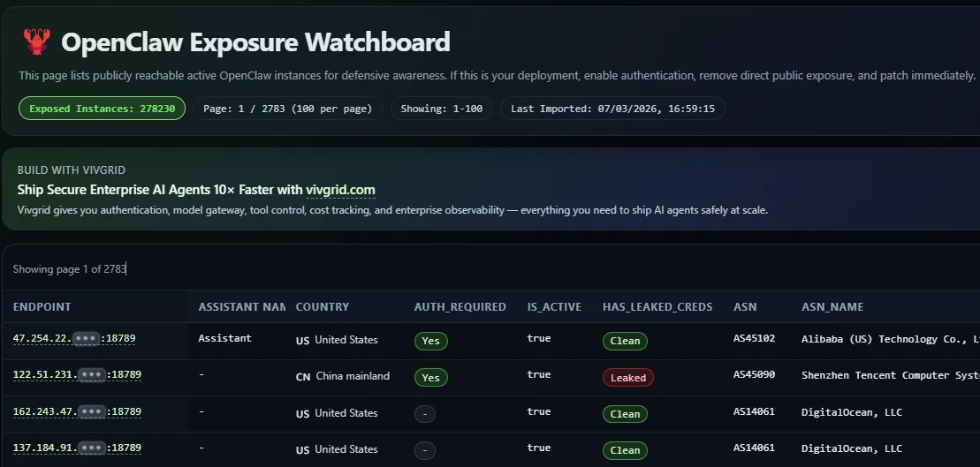Click the Yes auth badge for Alibaba row
The image size is (980, 467).
point(430,341)
